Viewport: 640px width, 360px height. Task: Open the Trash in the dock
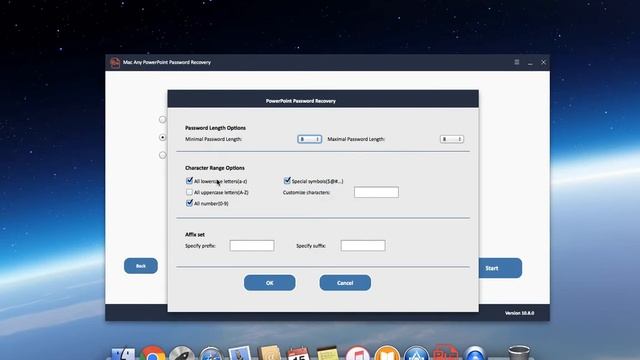pyautogui.click(x=519, y=353)
